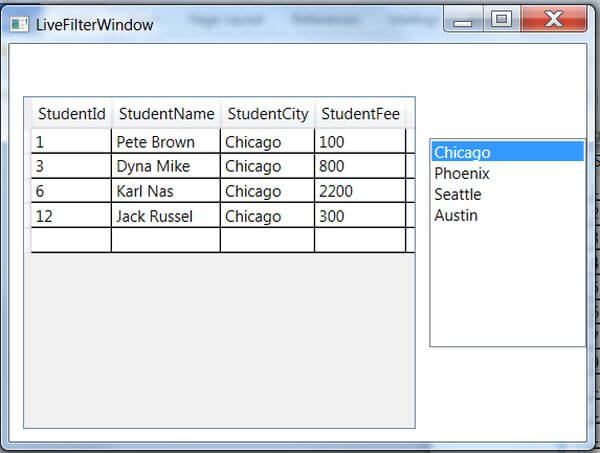
Task: Sort by the StudentName column header
Action: pos(166,114)
